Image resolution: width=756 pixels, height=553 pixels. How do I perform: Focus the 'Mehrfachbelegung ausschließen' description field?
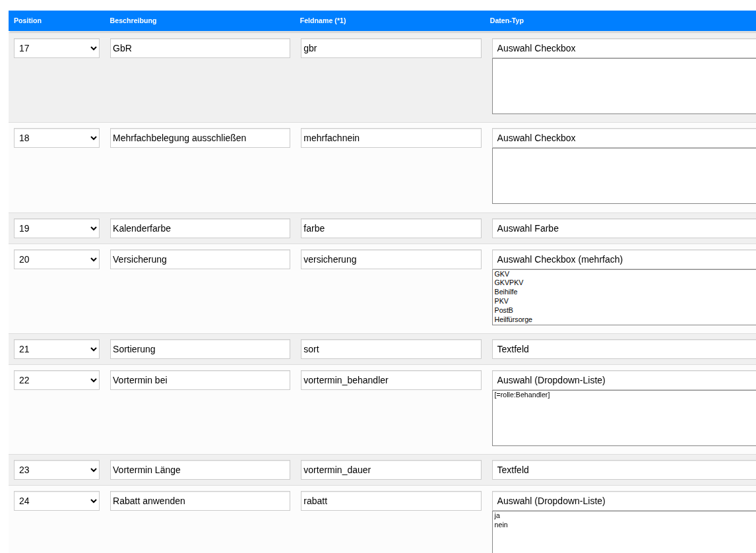(x=200, y=138)
